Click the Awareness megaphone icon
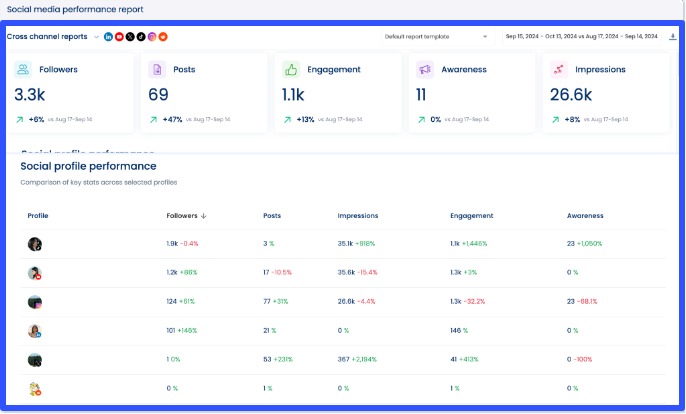686x414 pixels. (425, 70)
